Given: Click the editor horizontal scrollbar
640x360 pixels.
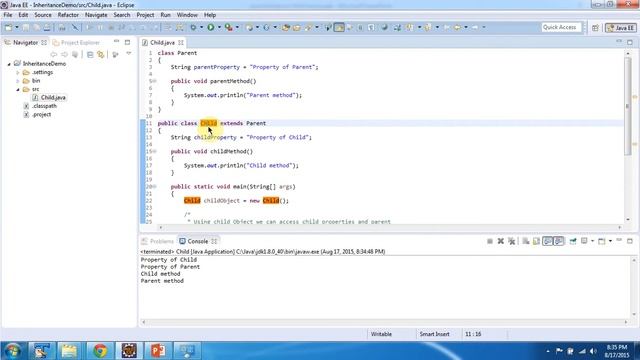Looking at the screenshot, I should coord(390,227).
